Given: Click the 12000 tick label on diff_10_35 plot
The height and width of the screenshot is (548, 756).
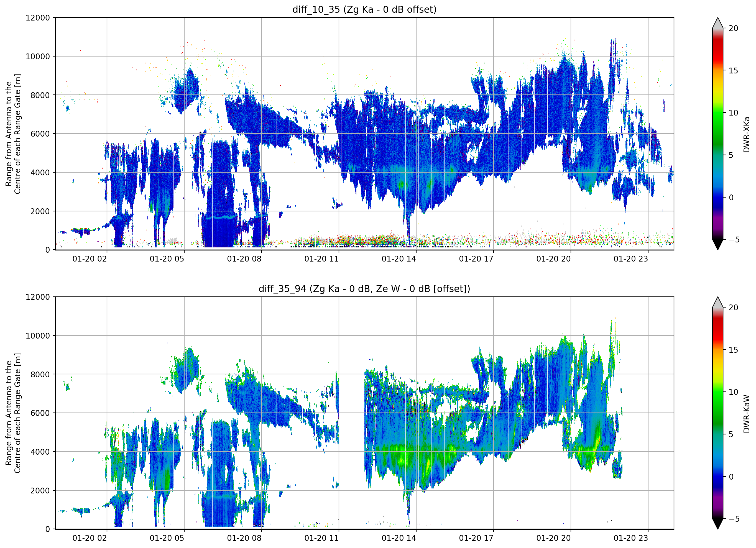Looking at the screenshot, I should [x=38, y=18].
